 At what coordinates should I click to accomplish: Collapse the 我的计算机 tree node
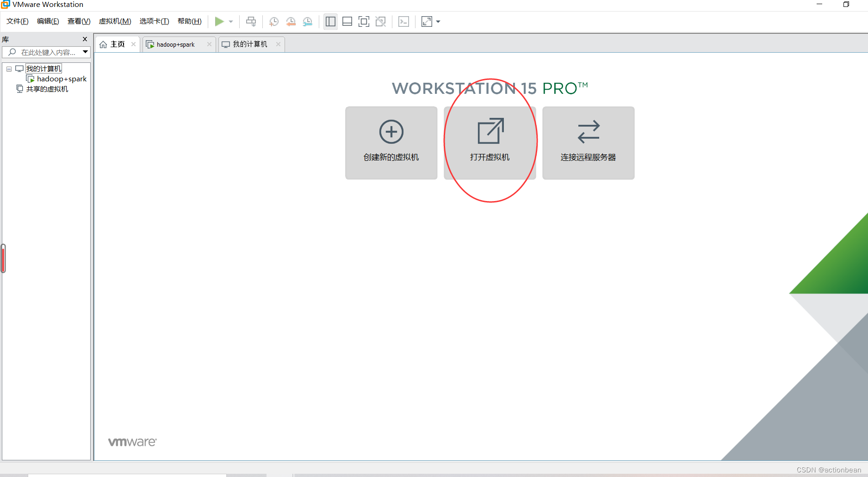pos(8,68)
